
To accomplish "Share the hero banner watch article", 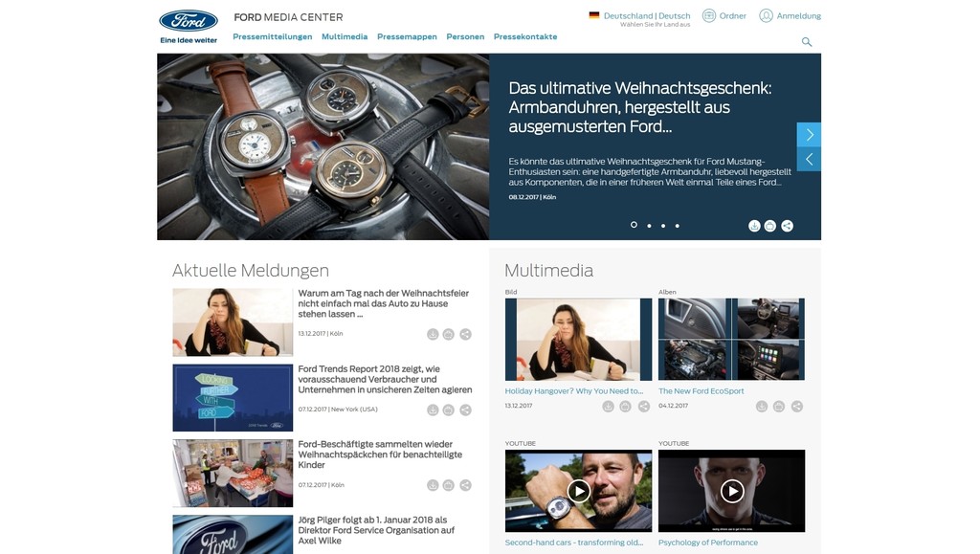I will click(x=787, y=226).
